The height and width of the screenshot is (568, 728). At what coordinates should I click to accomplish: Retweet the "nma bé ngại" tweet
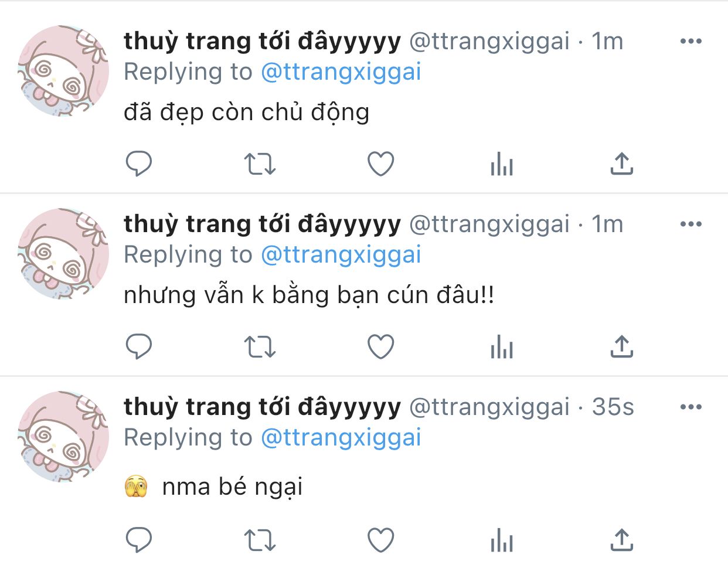tap(260, 540)
